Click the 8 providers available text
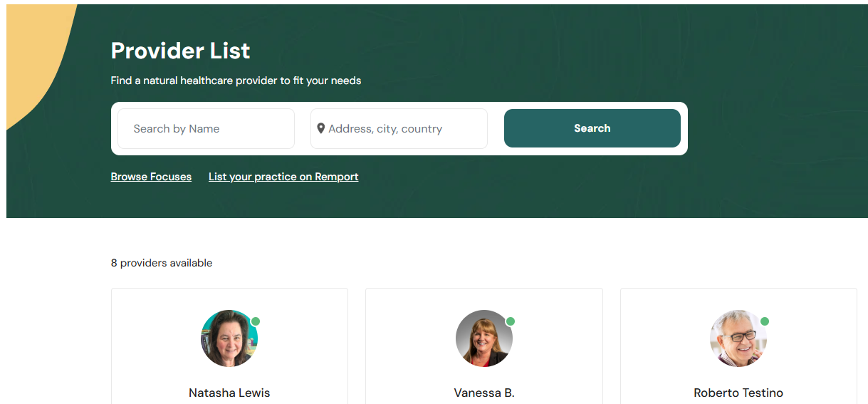 coord(162,263)
